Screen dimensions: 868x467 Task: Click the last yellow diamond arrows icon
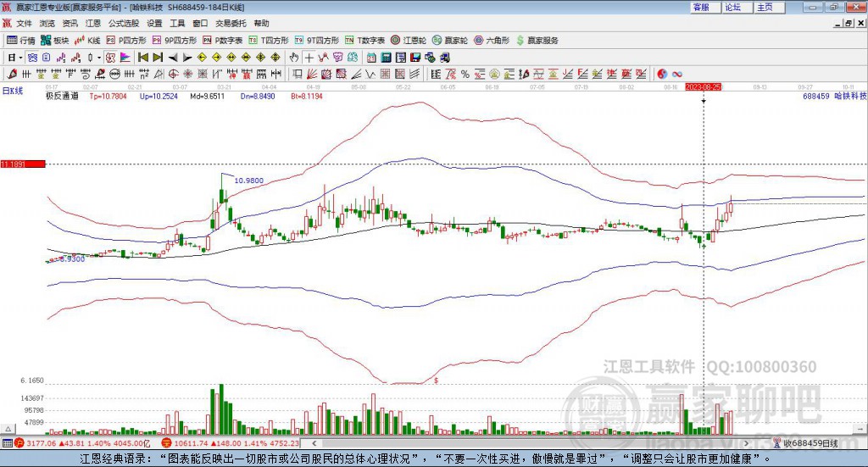pos(275,58)
